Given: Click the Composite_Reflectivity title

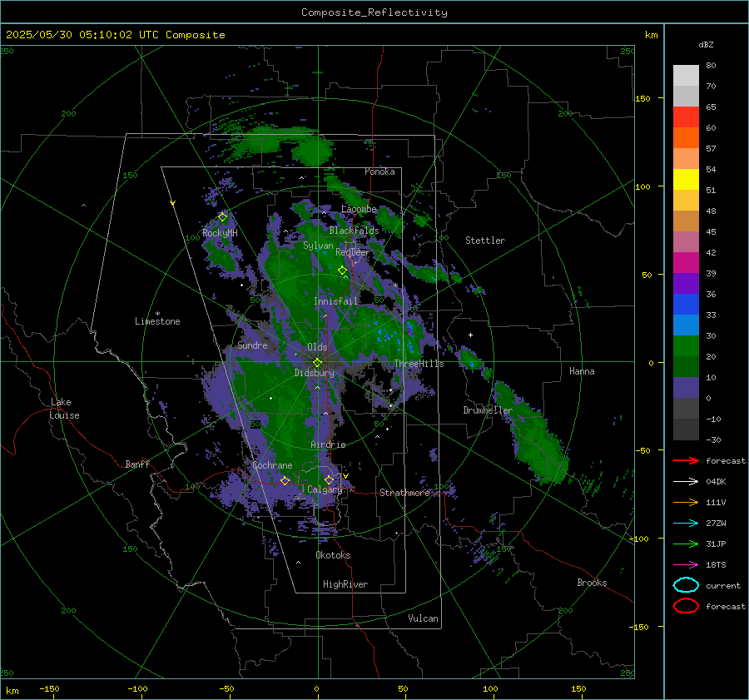Looking at the screenshot, I should pyautogui.click(x=374, y=12).
